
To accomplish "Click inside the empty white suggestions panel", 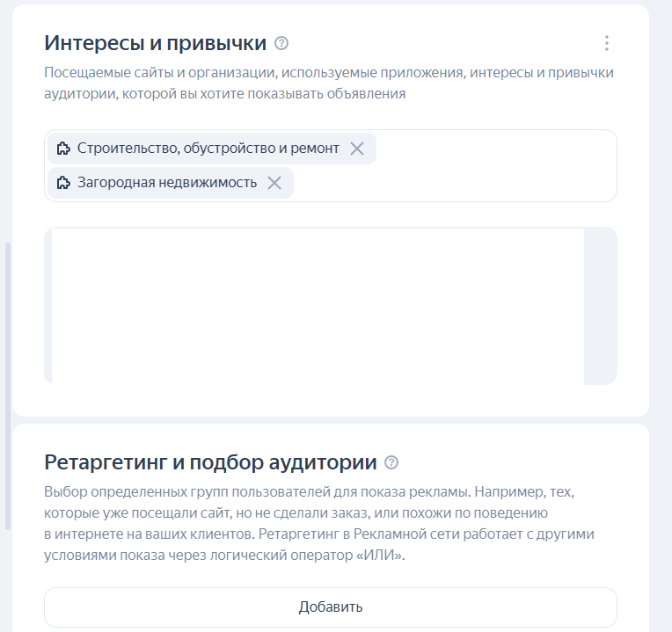I will click(317, 306).
